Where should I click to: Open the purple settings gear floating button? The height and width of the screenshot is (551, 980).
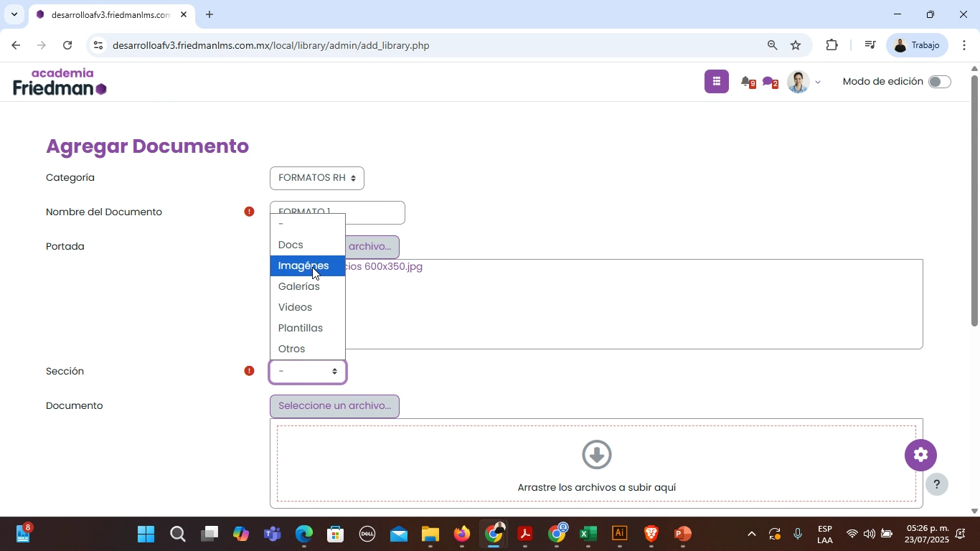(920, 455)
